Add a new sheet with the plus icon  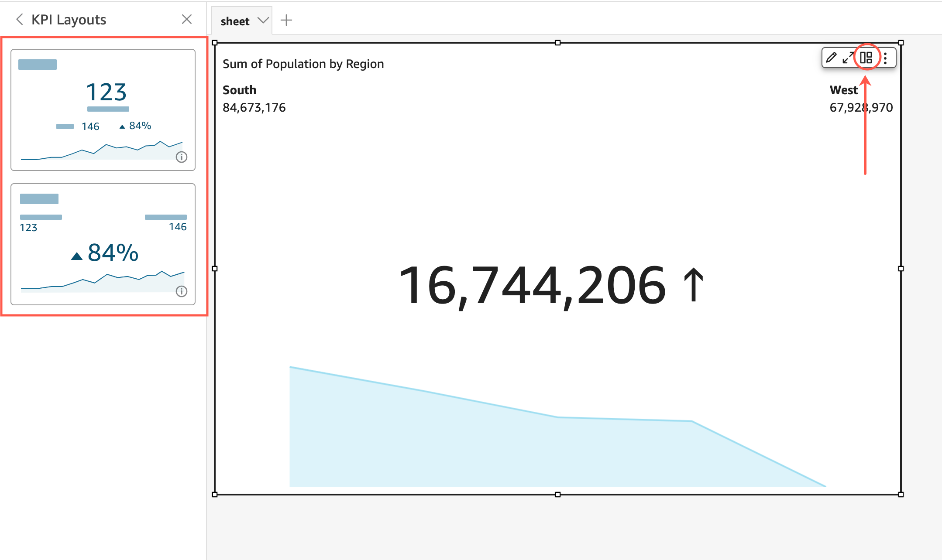click(x=286, y=20)
